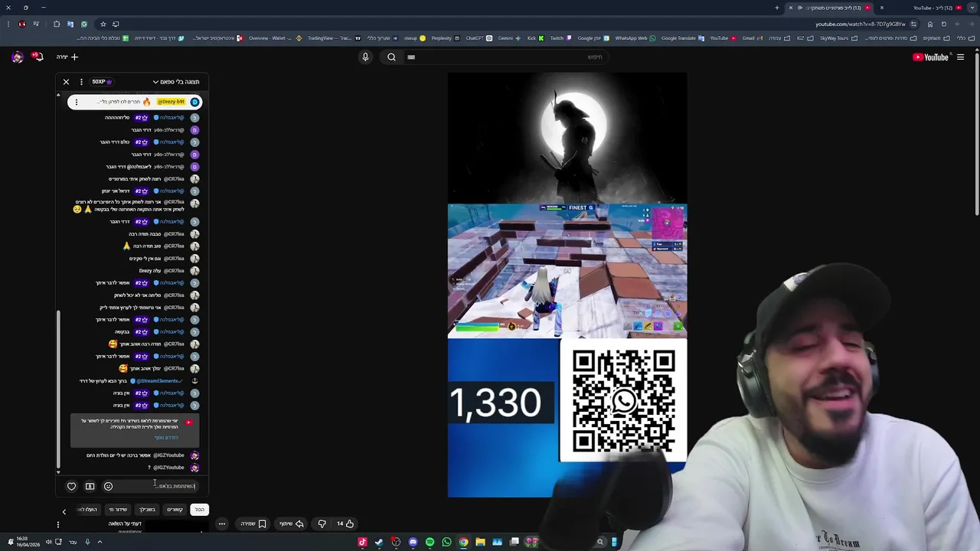This screenshot has width=980, height=551.
Task: Click the browser address bar URL
Action: (x=861, y=24)
